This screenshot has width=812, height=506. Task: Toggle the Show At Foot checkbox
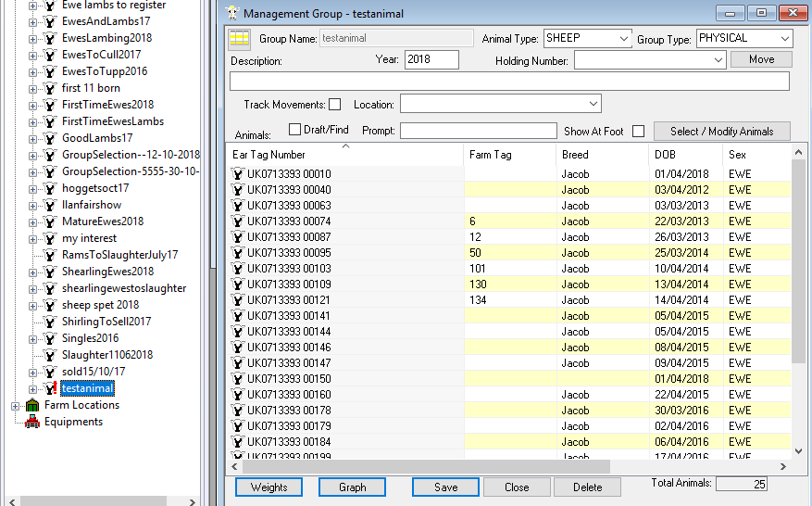[x=638, y=132]
